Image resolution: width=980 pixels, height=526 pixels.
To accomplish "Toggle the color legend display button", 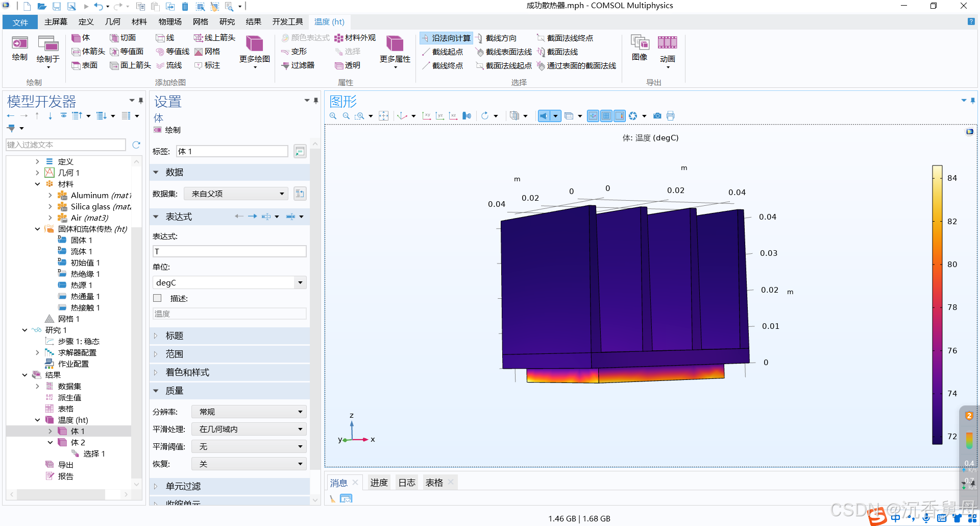I will pos(620,116).
